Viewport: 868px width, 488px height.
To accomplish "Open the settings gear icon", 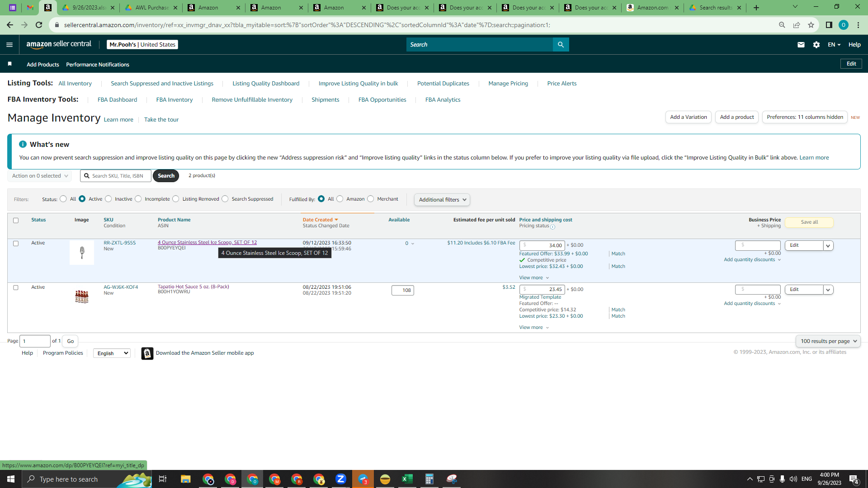I will pos(816,44).
